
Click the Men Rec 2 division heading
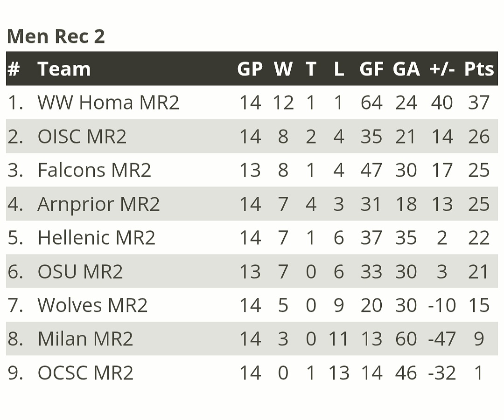click(56, 36)
